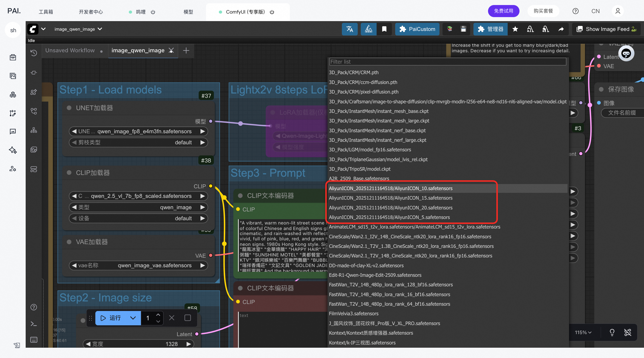
Task: Click the share arrow icon
Action: click(561, 29)
